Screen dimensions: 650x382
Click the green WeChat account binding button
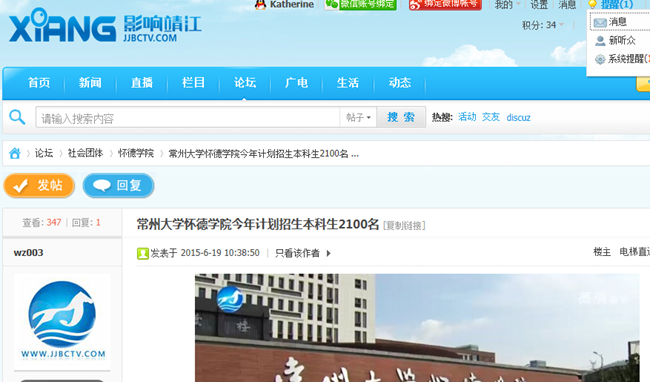click(x=361, y=5)
